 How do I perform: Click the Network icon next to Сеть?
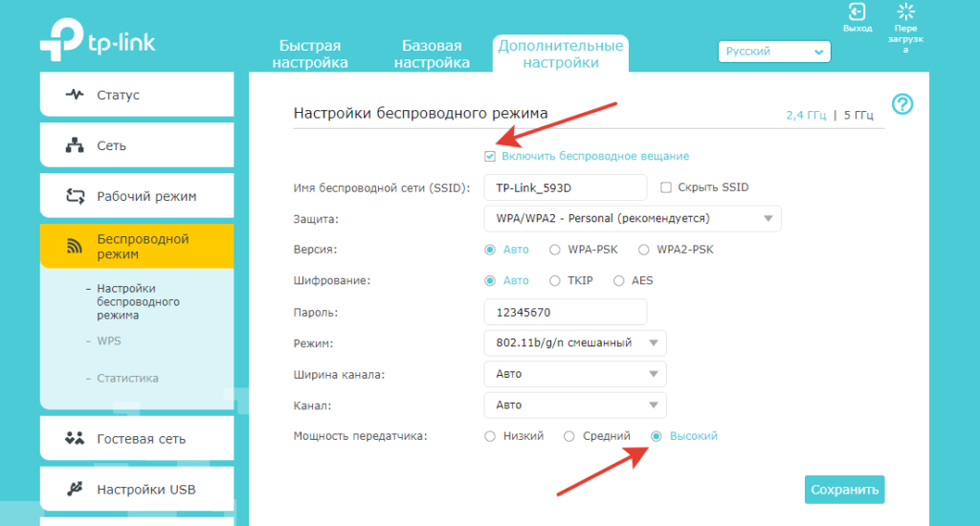(75, 145)
